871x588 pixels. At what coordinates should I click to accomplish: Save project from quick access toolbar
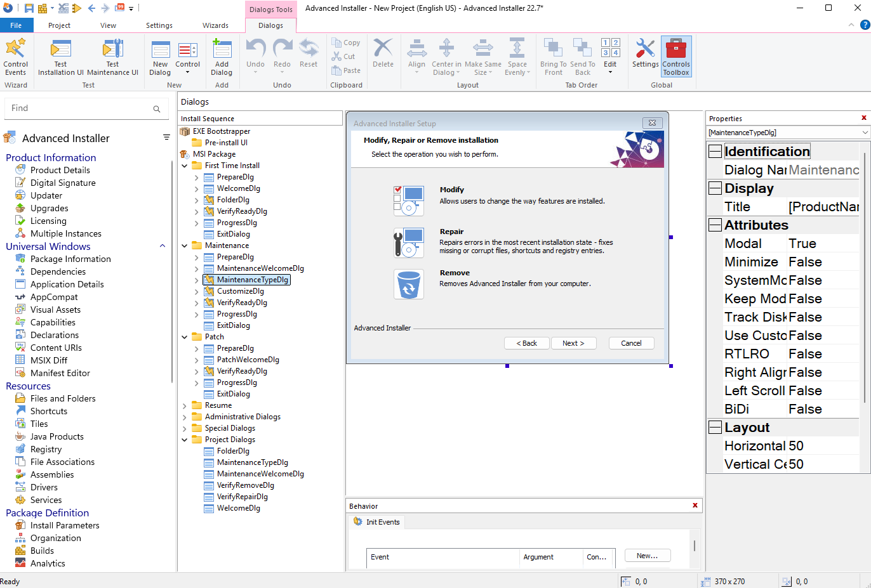pos(29,8)
